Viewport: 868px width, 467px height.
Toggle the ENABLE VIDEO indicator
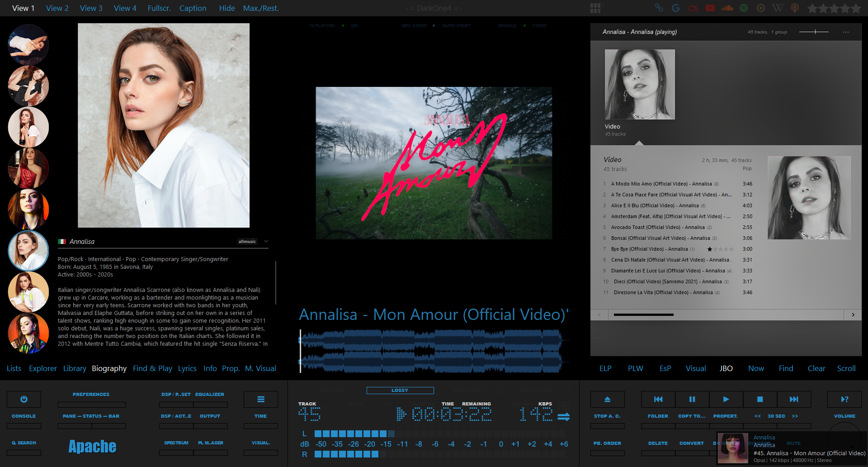point(524,26)
